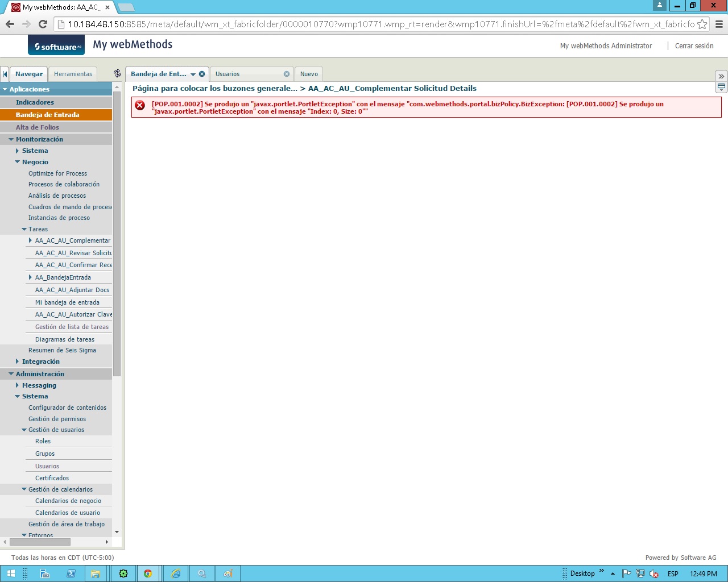728x582 pixels.
Task: Open the Nuevo tab
Action: pos(309,74)
